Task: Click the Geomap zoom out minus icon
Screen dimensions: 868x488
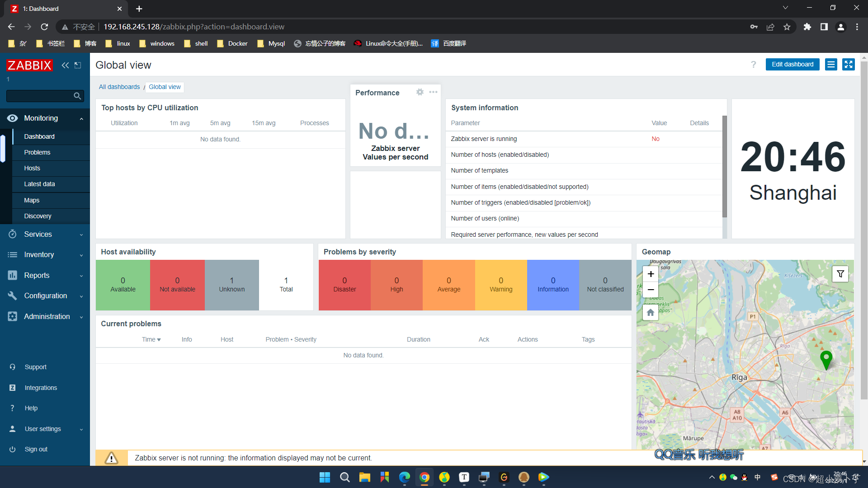Action: [651, 289]
